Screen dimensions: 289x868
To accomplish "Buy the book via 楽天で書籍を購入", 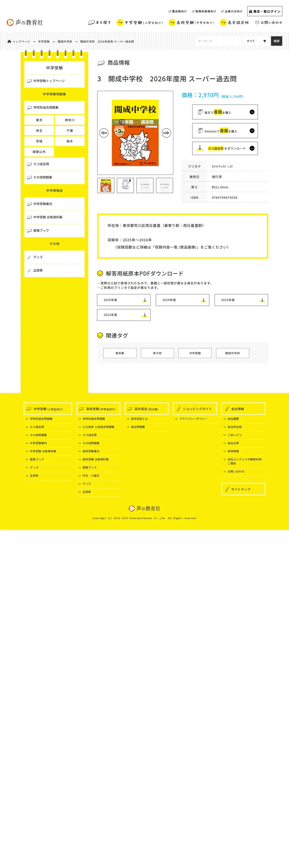I will tap(225, 112).
